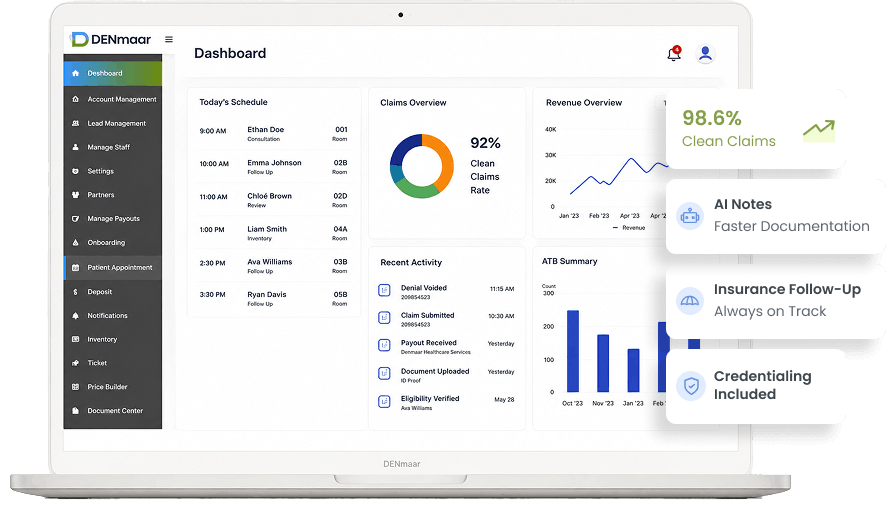The image size is (889, 520).
Task: Click the 98.6% Clean Claims card text
Action: coord(729,129)
